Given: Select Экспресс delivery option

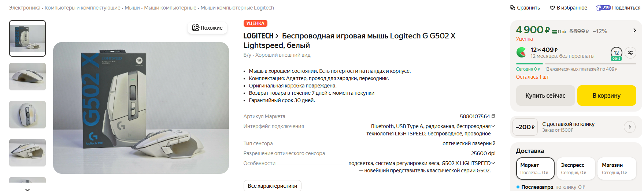Looking at the screenshot, I should [575, 169].
